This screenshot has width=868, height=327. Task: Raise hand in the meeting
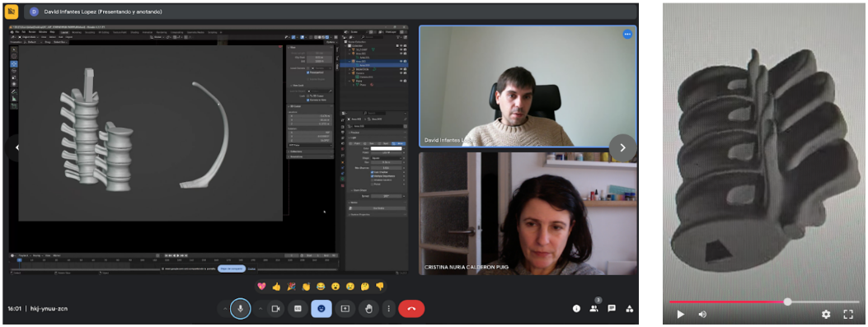(x=368, y=308)
